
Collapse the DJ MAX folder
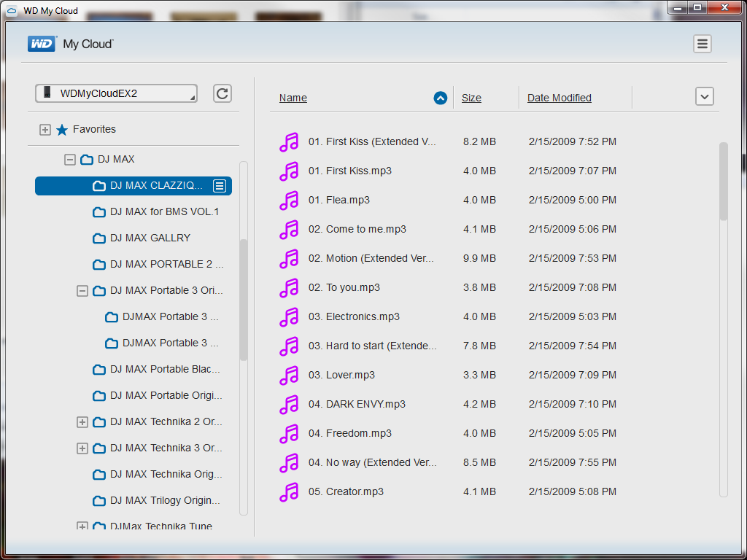pos(69,160)
